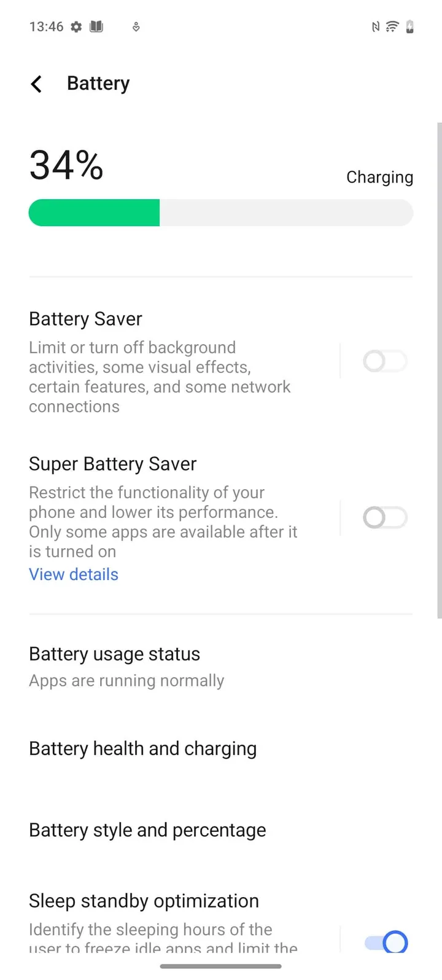Tap the Wi-Fi status icon
This screenshot has height=980, width=442.
[392, 26]
